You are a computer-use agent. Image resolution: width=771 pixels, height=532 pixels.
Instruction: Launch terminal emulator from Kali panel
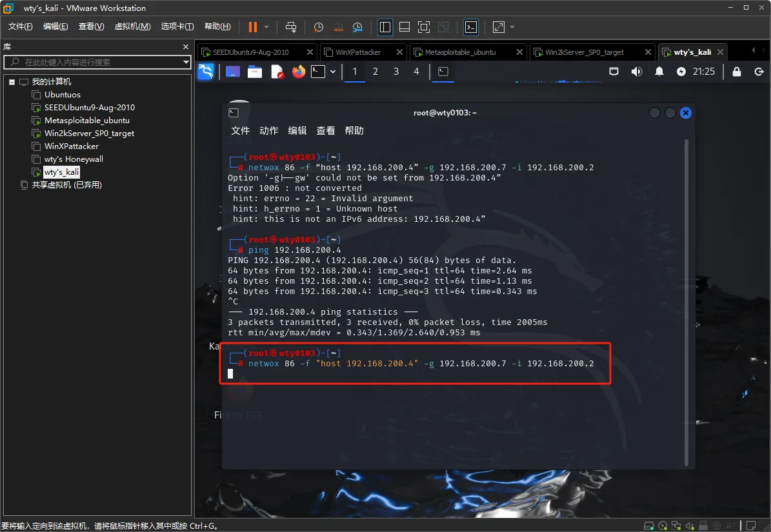click(x=318, y=72)
